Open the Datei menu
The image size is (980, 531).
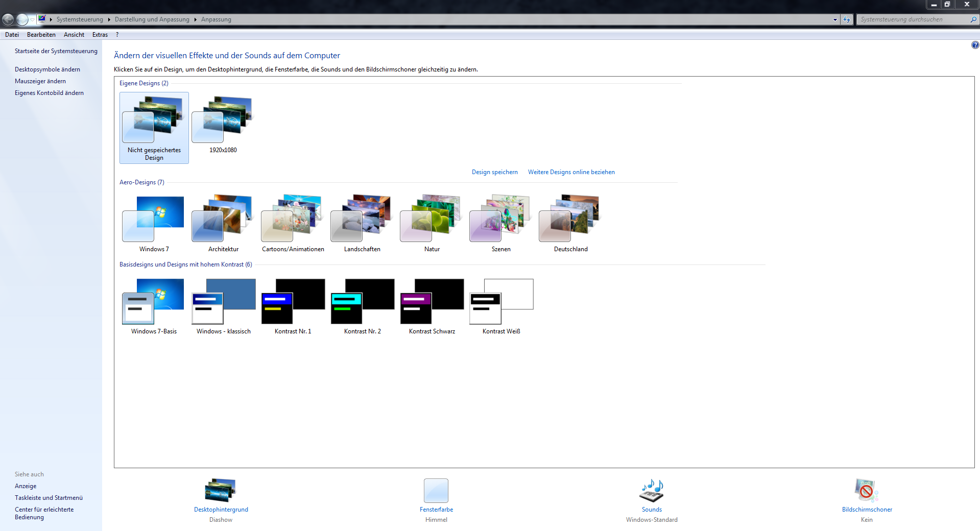click(x=12, y=35)
